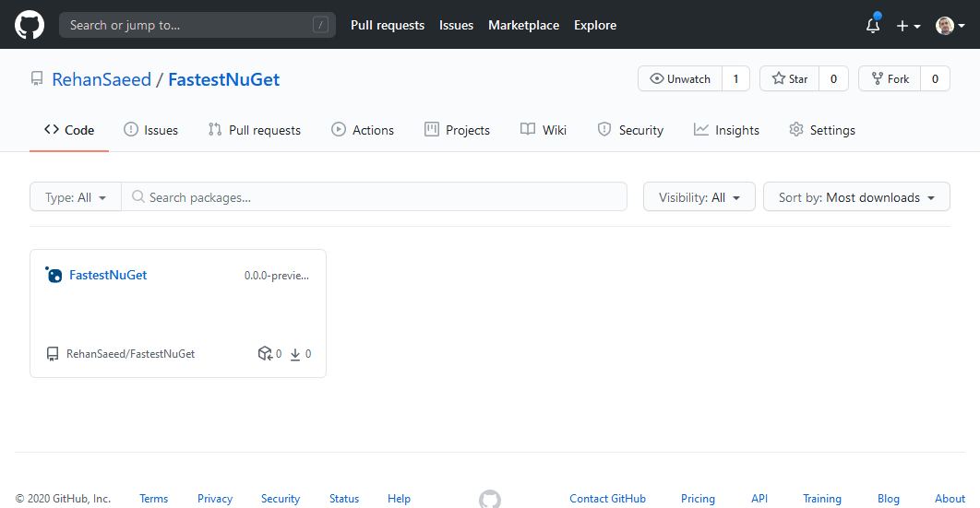The height and width of the screenshot is (508, 980).
Task: Switch to the Insights tab
Action: (726, 130)
